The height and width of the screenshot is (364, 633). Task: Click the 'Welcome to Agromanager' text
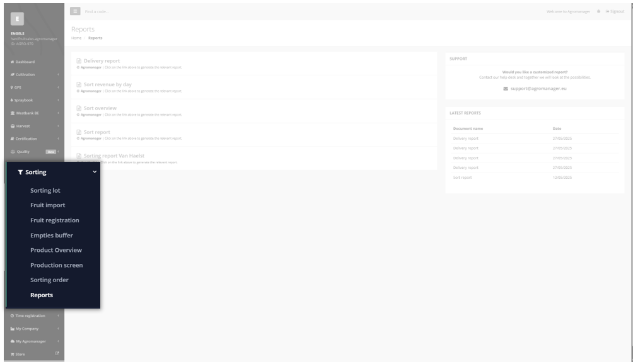pos(569,12)
